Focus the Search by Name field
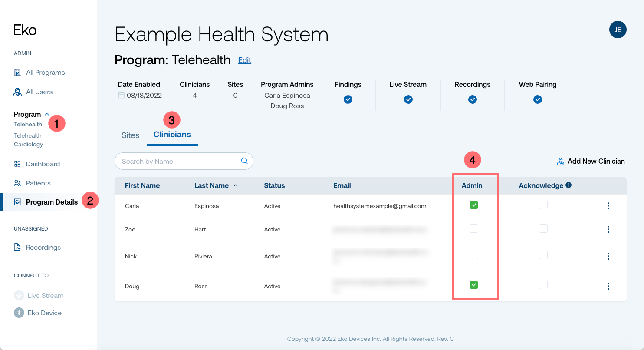The width and height of the screenshot is (644, 350). click(x=184, y=161)
